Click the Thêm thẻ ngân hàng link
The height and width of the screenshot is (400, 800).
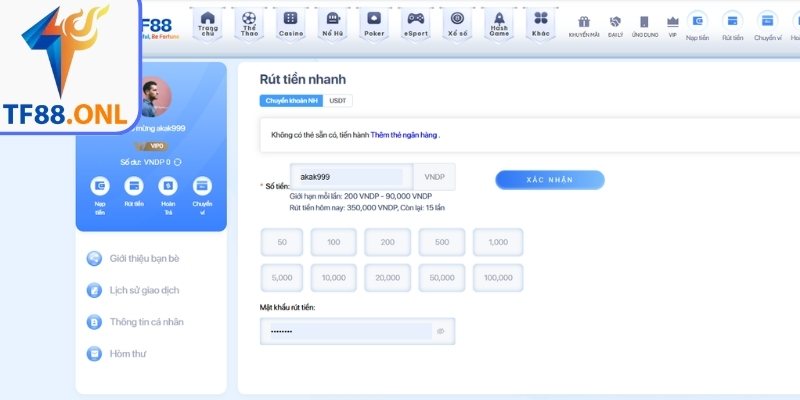[x=404, y=135]
